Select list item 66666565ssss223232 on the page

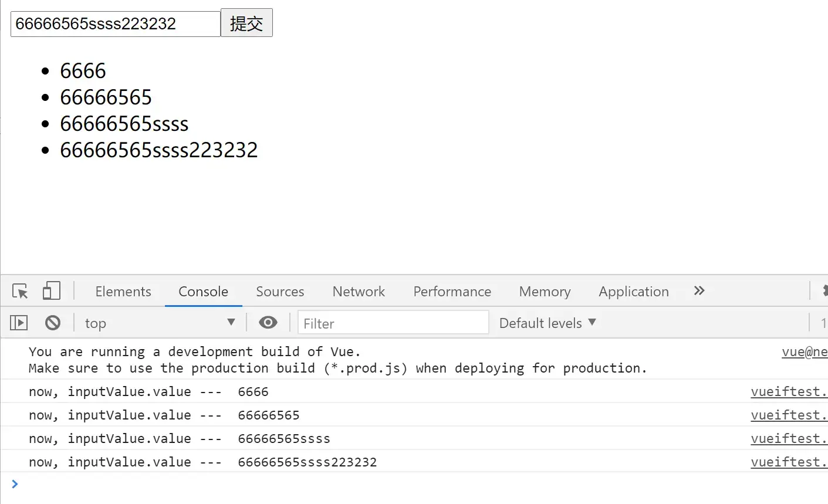tap(159, 150)
